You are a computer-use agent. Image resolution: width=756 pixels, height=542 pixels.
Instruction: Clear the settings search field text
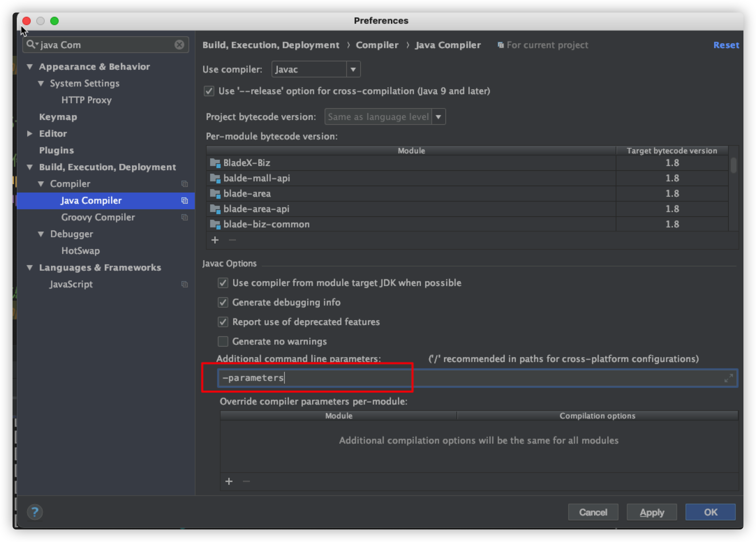tap(179, 45)
